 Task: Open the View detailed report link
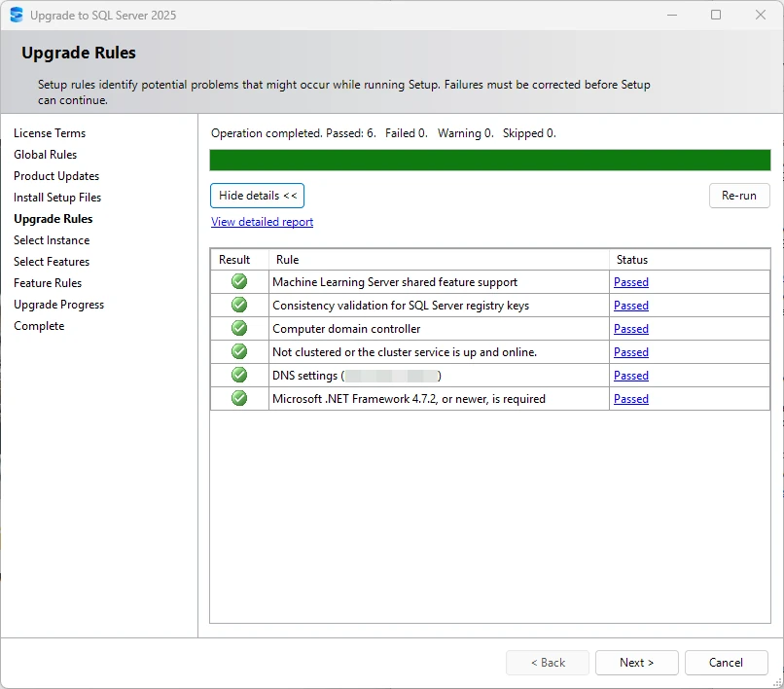coord(262,222)
